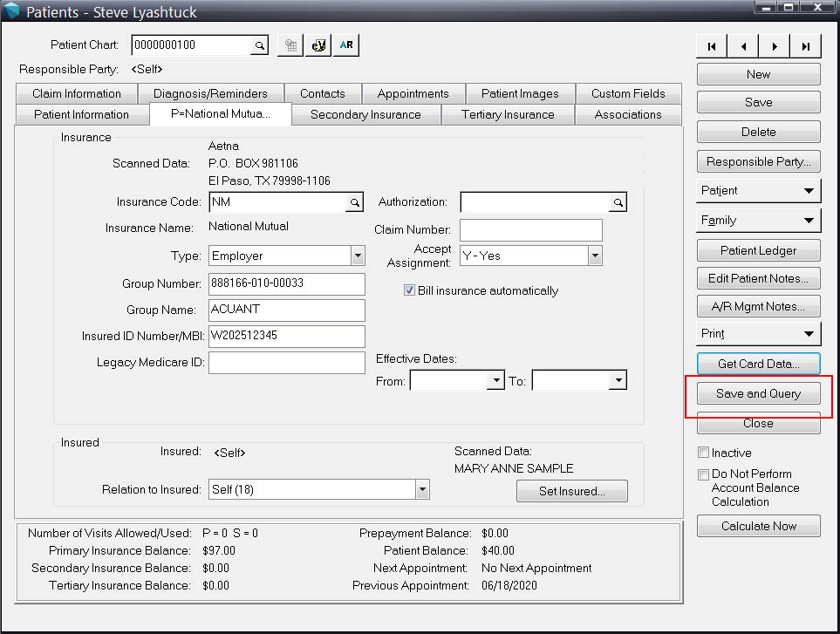Image resolution: width=840 pixels, height=634 pixels.
Task: Click the Claim Number field
Action: coord(531,230)
